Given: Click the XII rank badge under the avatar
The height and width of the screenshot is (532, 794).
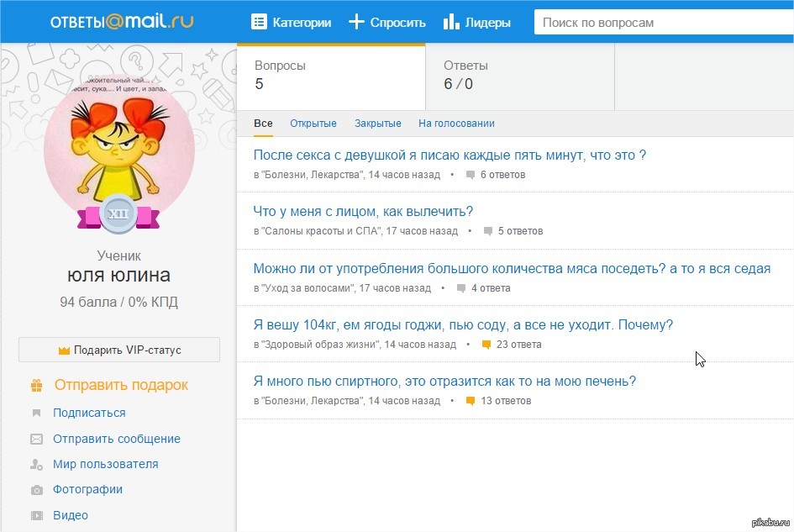Looking at the screenshot, I should pyautogui.click(x=118, y=213).
